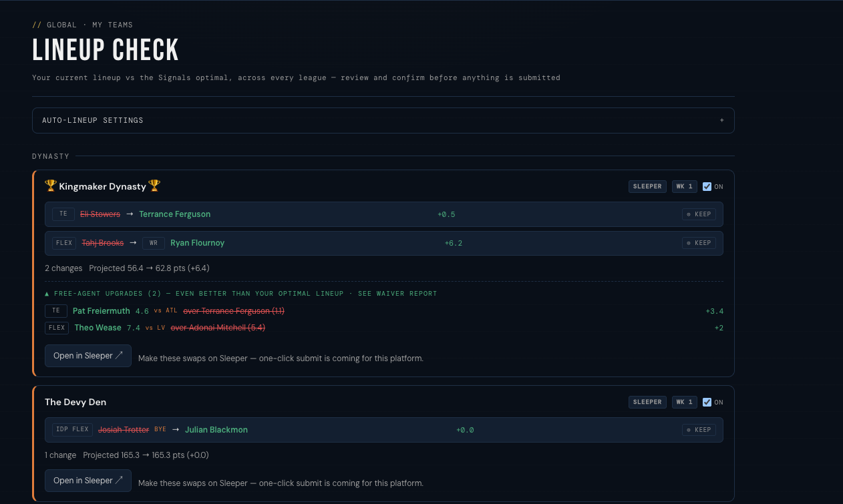This screenshot has width=843, height=504.
Task: Click the +0.5 projection gain value
Action: 446,214
